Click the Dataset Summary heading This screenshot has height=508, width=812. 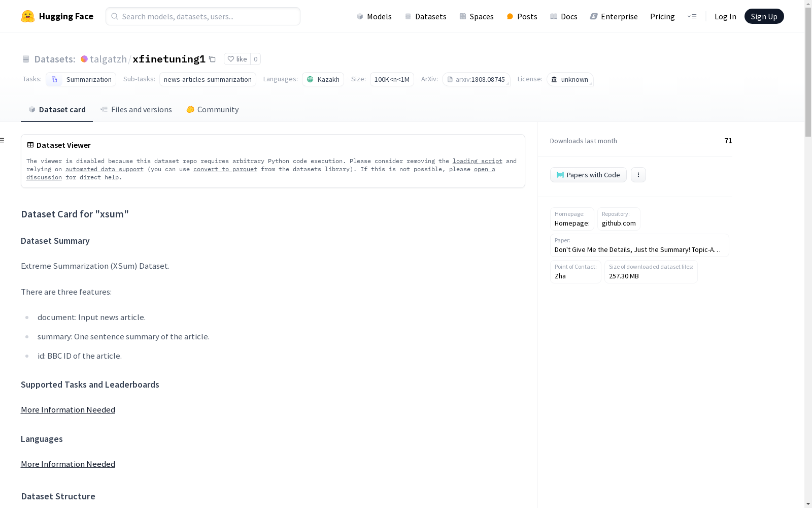[55, 241]
